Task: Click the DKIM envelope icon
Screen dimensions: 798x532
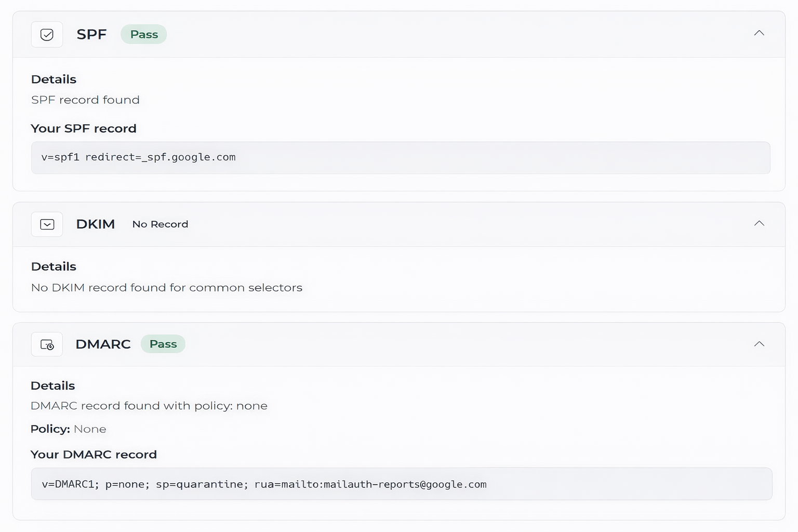Action: [x=47, y=224]
